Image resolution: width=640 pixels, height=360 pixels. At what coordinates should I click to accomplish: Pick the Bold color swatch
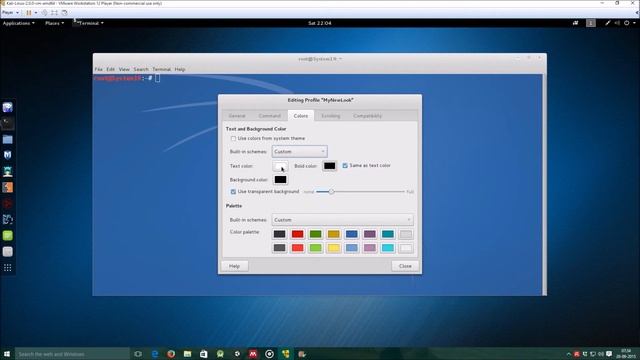click(329, 166)
